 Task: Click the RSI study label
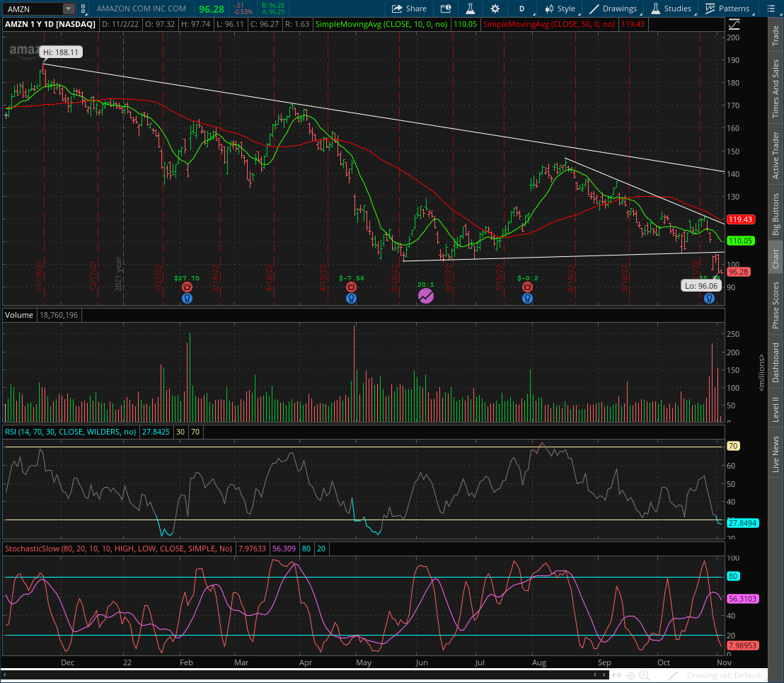[x=71, y=432]
